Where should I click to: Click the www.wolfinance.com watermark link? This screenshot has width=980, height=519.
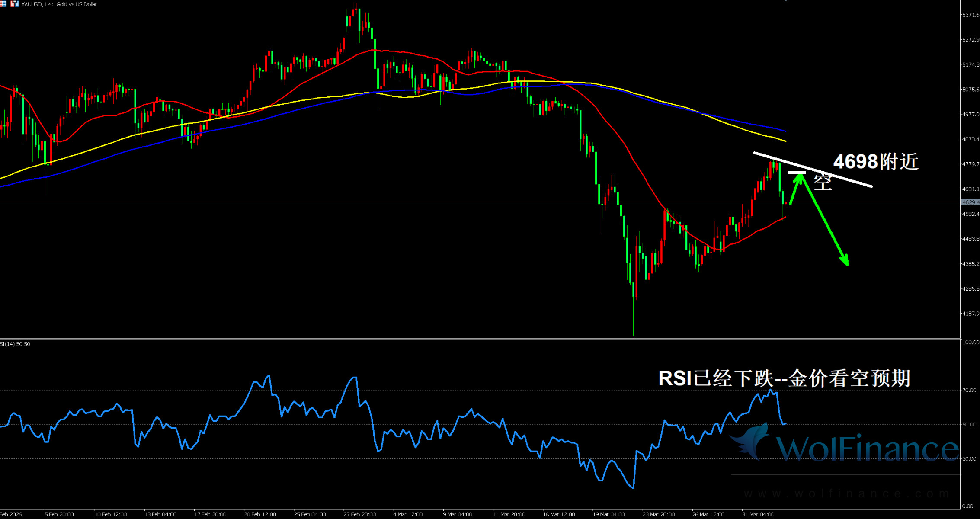[x=846, y=493]
